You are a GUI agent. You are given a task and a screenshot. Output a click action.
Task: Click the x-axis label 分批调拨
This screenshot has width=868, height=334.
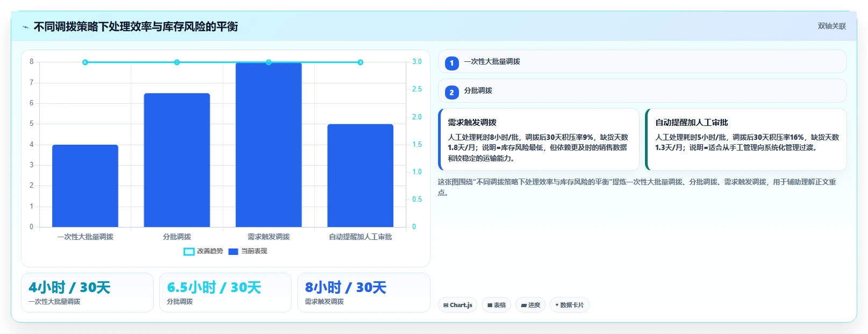click(x=177, y=237)
